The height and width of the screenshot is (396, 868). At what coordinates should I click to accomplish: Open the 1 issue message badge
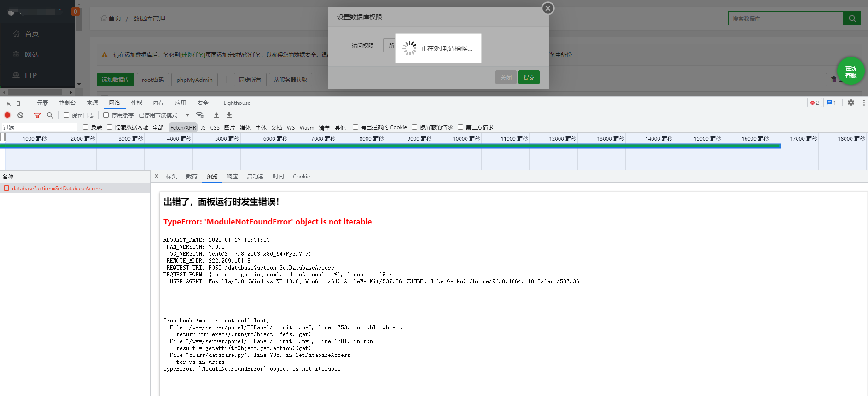pyautogui.click(x=831, y=103)
